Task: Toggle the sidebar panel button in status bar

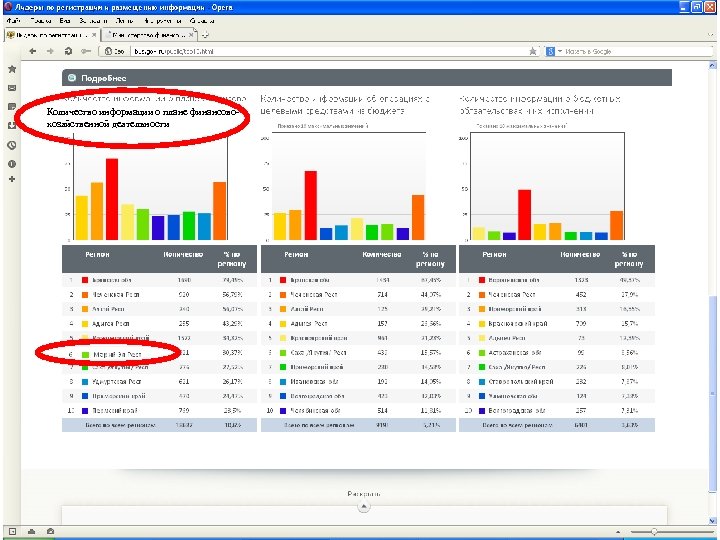Action: coord(12,531)
